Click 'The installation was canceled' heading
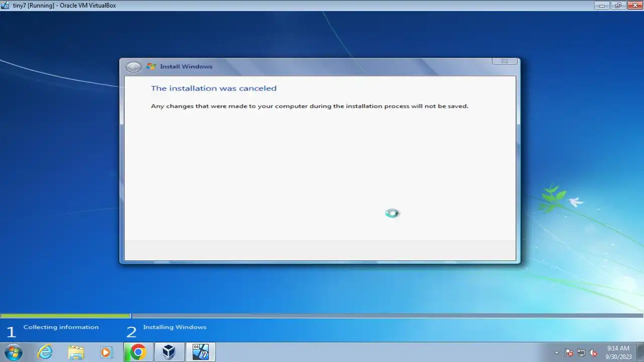This screenshot has width=644, height=362. click(214, 88)
